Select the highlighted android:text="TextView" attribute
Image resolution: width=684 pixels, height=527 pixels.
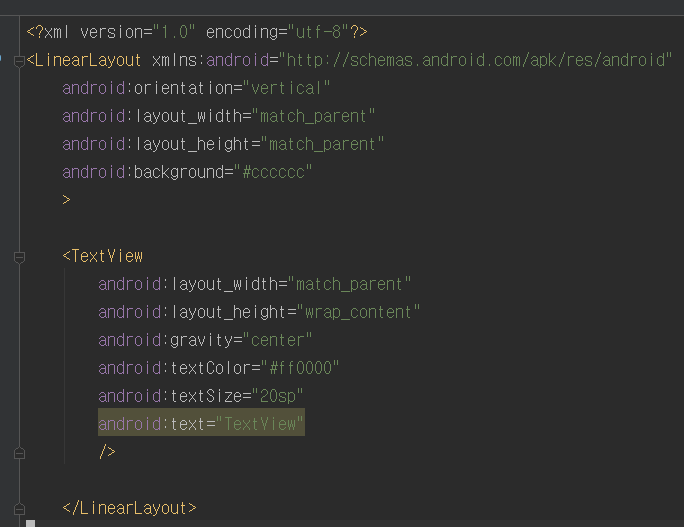[201, 423]
